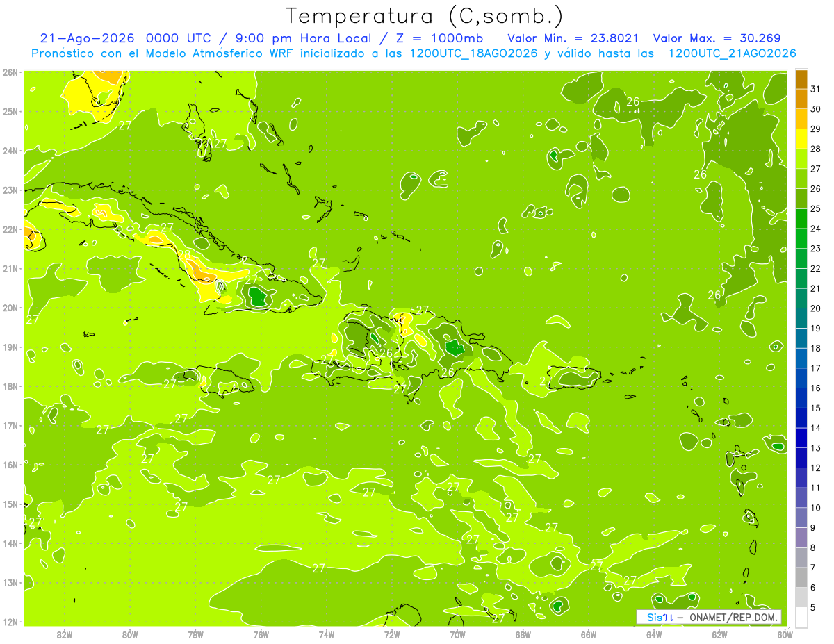
Task: Click the legend swatch between 23 and 24
Action: [x=802, y=238]
